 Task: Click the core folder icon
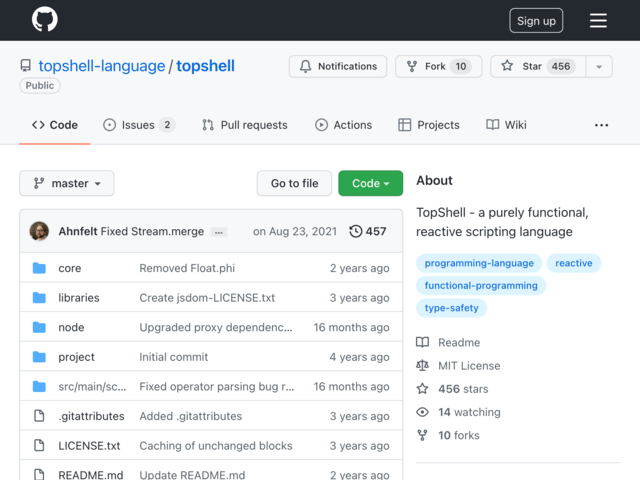click(x=39, y=268)
